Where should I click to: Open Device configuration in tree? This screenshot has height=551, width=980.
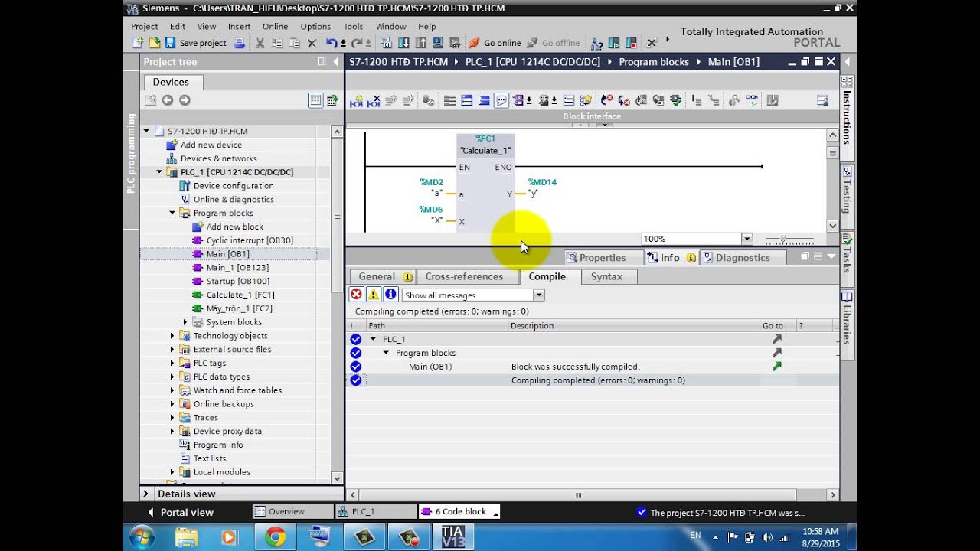point(233,186)
